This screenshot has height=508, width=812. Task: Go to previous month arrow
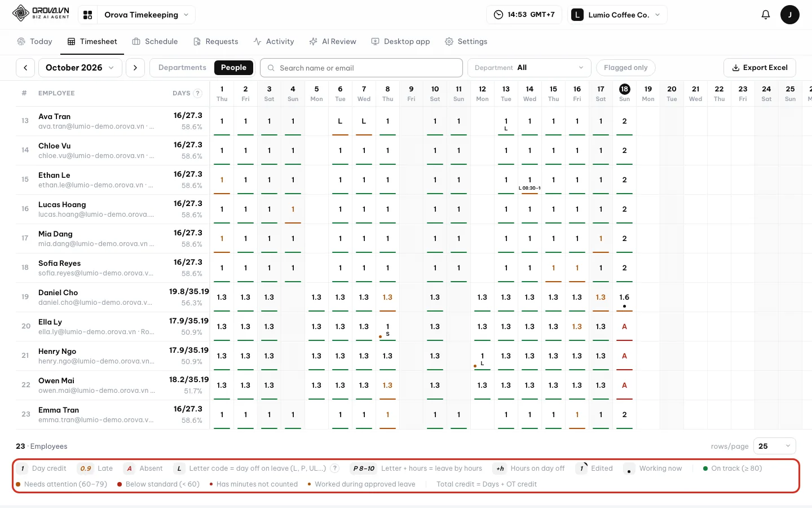[25, 68]
